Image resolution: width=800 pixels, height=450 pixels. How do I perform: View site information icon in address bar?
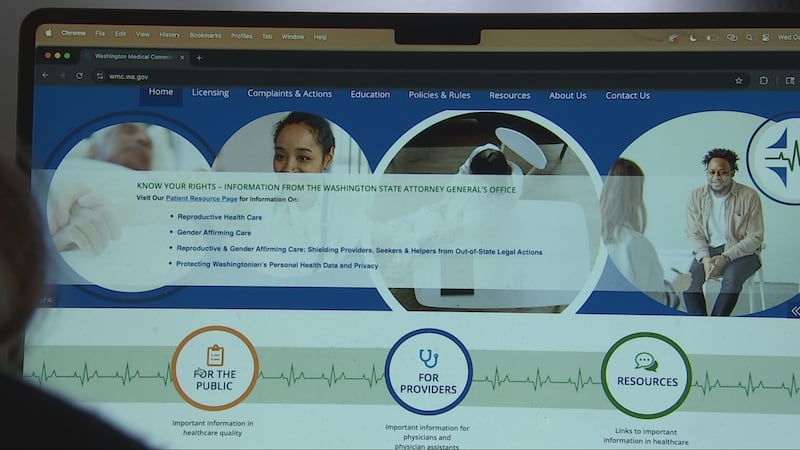pos(99,76)
